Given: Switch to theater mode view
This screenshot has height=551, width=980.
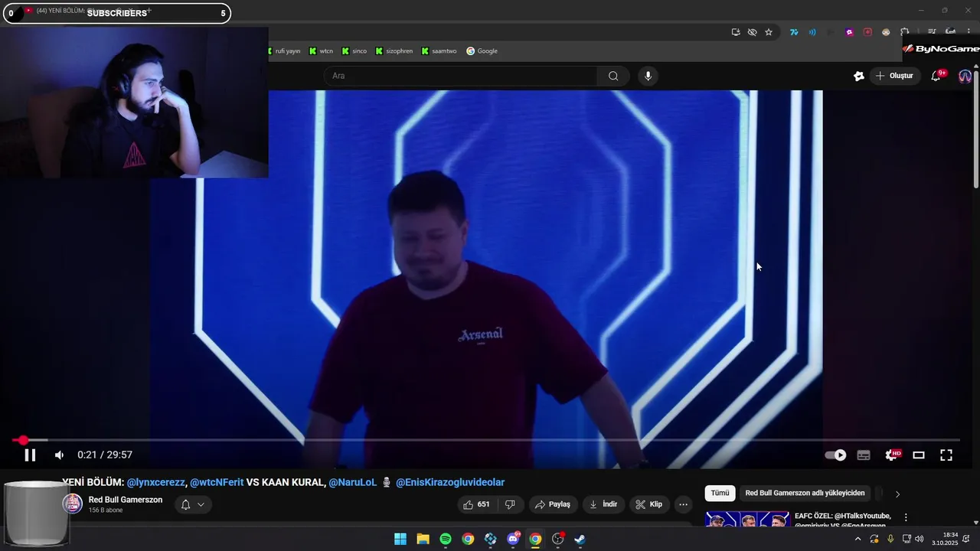Looking at the screenshot, I should (919, 455).
